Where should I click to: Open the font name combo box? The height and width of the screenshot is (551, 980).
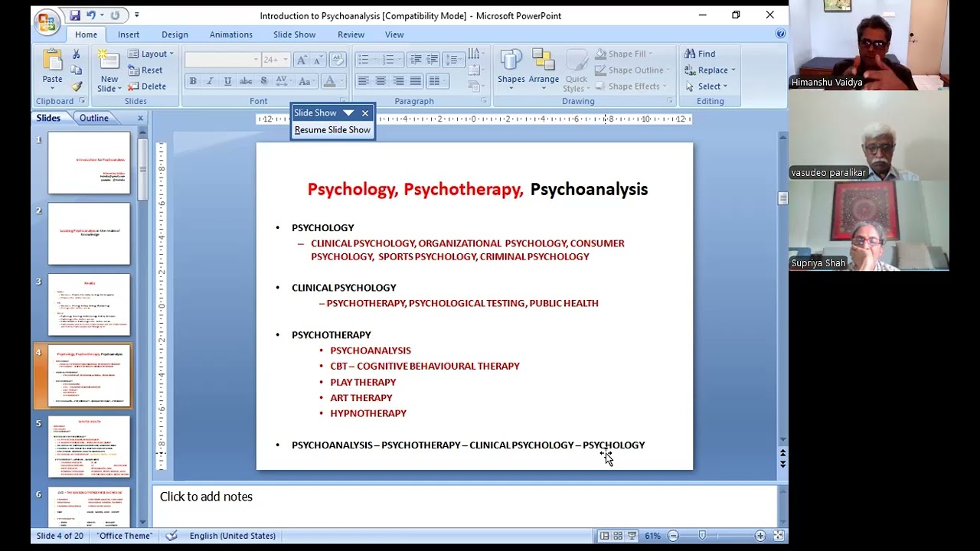coord(222,60)
